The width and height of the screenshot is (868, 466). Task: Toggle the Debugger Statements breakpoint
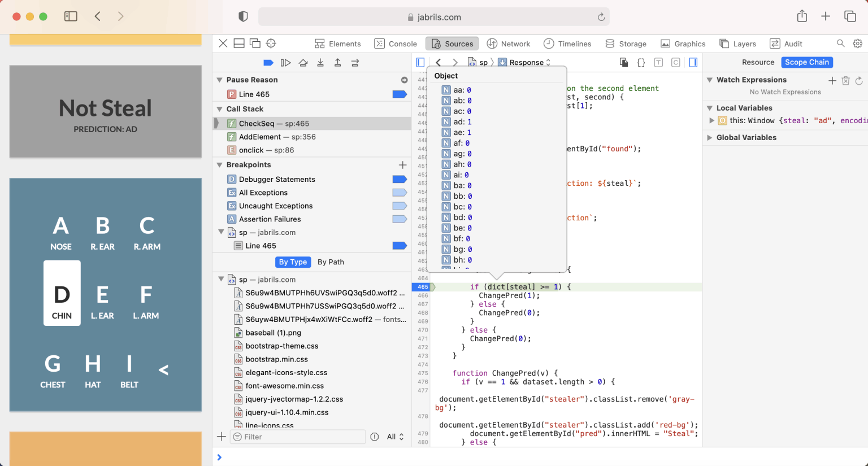coord(400,179)
